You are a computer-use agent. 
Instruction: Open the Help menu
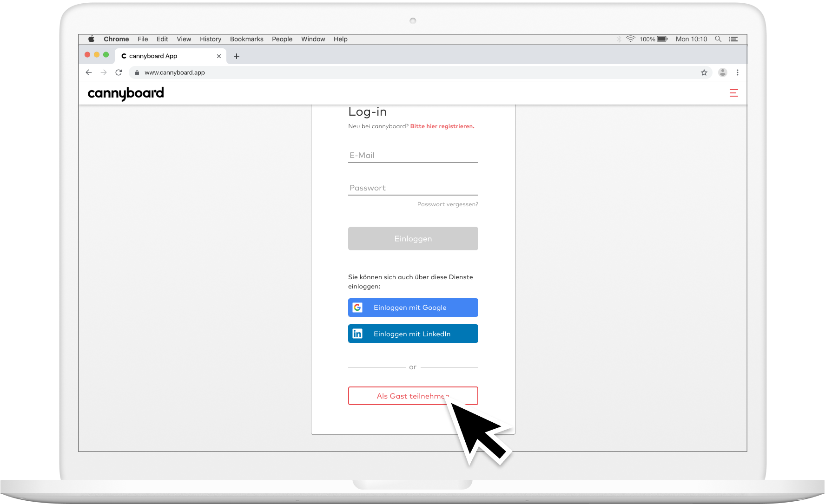pyautogui.click(x=341, y=39)
